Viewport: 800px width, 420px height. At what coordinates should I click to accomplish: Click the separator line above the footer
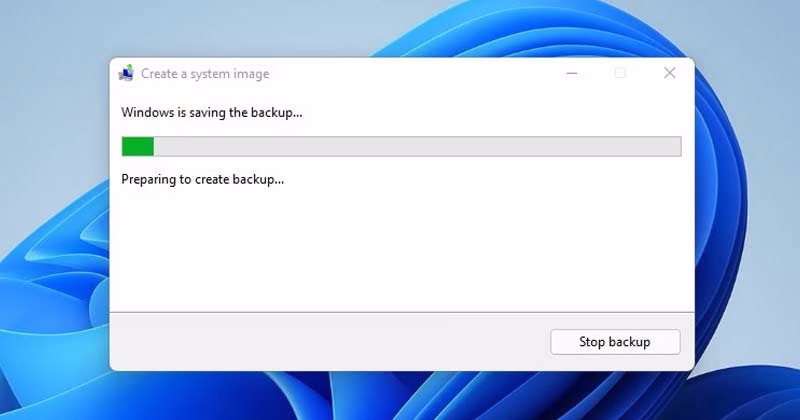tap(400, 312)
